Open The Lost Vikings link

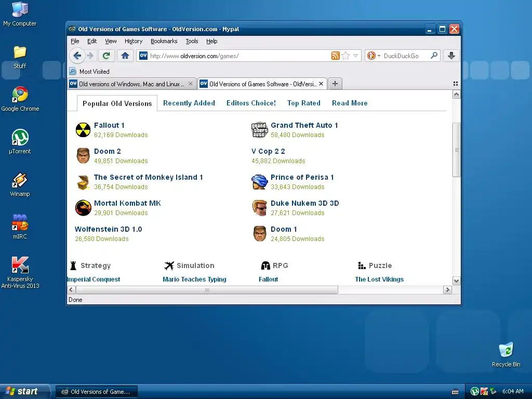point(379,279)
